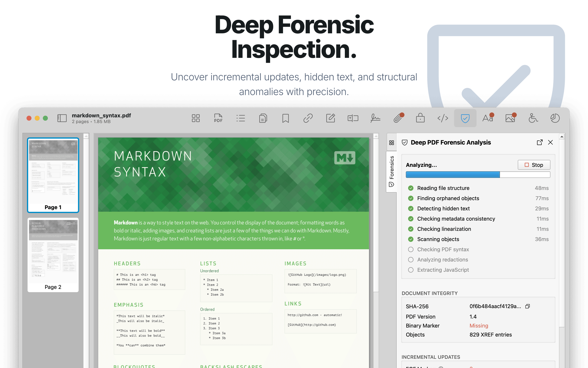Stop the running analysis
Viewport: 588px width, 368px height.
534,165
